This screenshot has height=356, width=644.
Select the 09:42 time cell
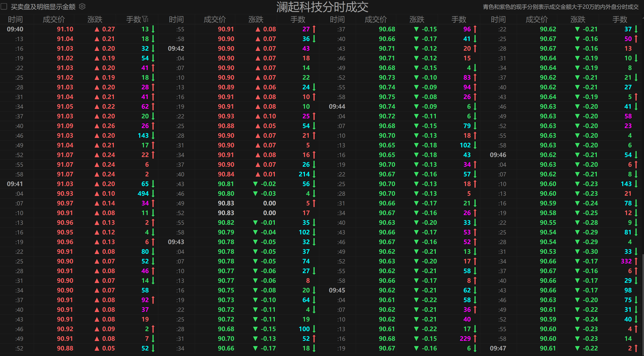pyautogui.click(x=176, y=48)
